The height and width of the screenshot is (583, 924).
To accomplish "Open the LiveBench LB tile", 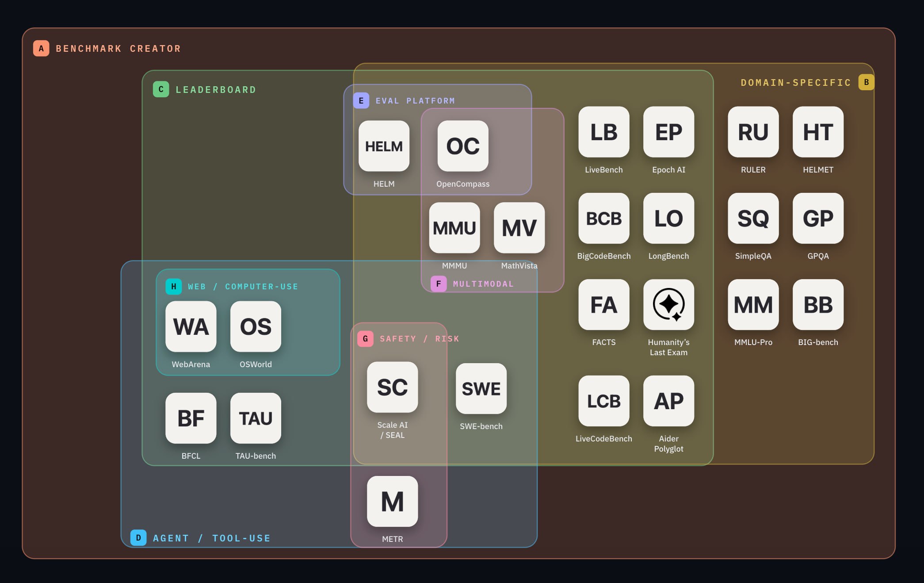I will (x=604, y=132).
